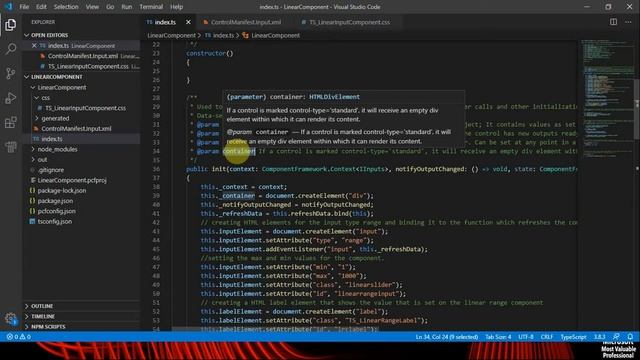Open the Manage settings gear
Image resolution: width=640 pixels, height=360 pixels.
tap(11, 318)
